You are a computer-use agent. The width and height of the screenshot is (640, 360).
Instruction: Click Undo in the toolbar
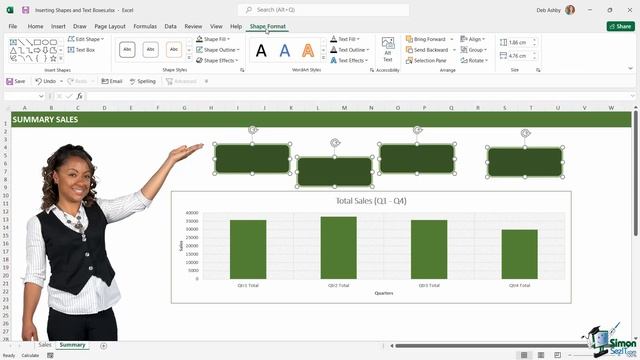[x=45, y=81]
